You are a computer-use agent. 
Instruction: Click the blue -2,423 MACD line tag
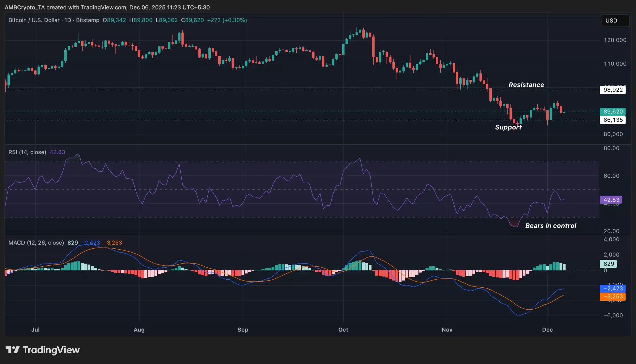pyautogui.click(x=612, y=289)
